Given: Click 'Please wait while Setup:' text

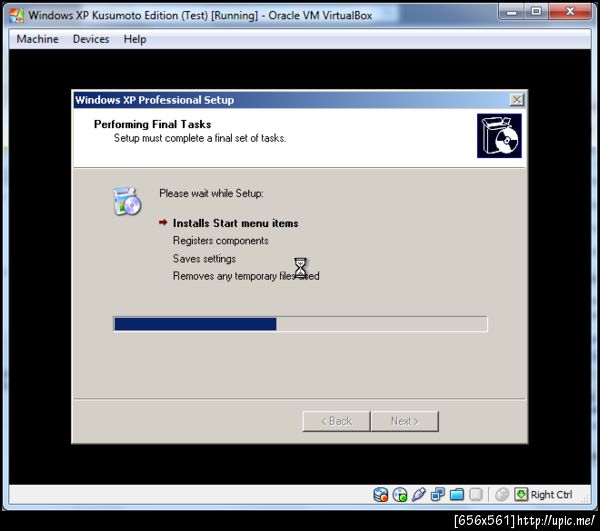Looking at the screenshot, I should (211, 194).
